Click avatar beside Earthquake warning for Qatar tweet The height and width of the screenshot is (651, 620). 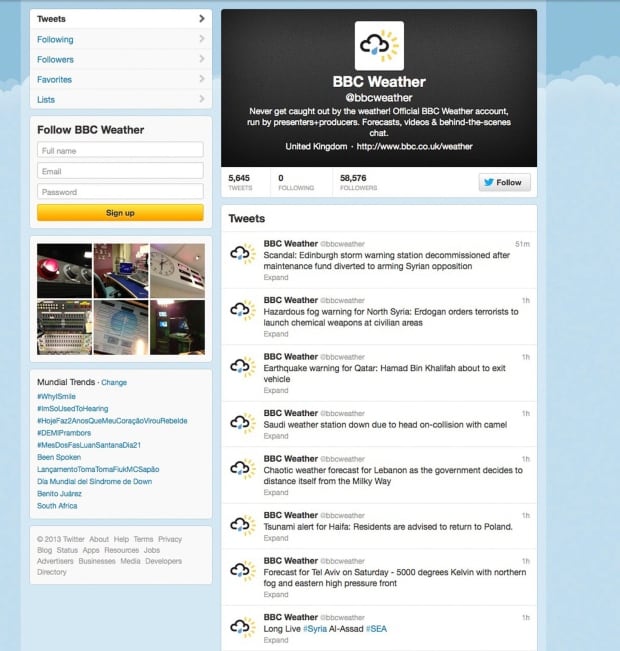(x=243, y=366)
